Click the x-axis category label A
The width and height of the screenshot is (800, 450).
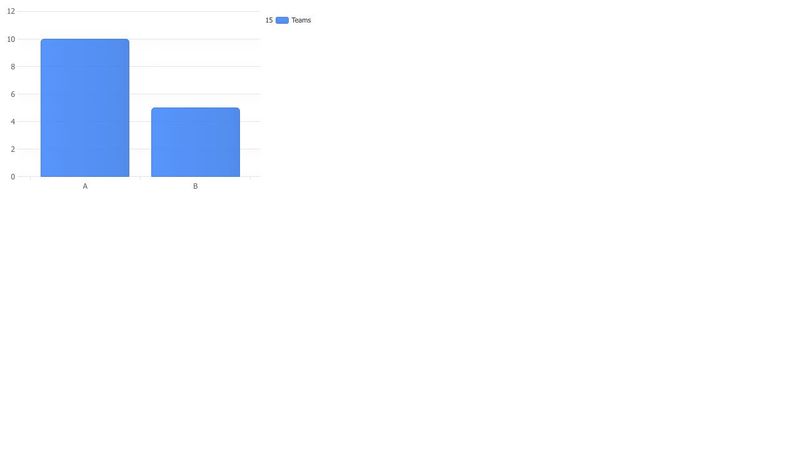(x=85, y=186)
